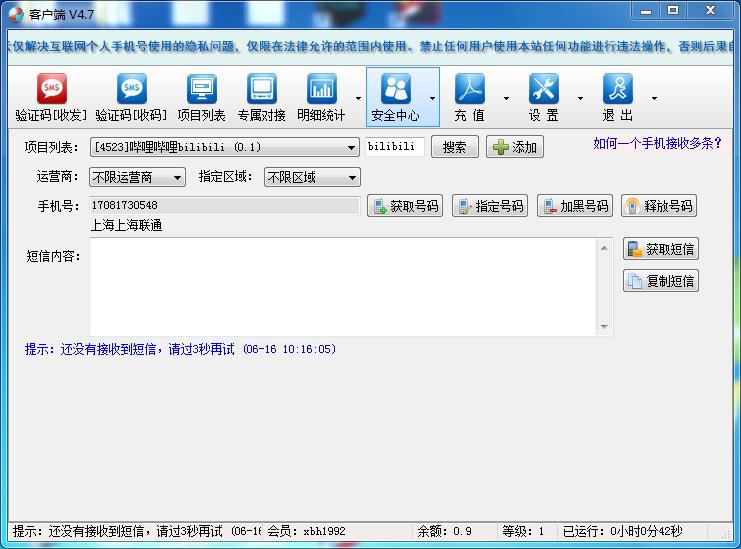Click status bar 等级: 1
This screenshot has width=741, height=549.
click(x=523, y=532)
